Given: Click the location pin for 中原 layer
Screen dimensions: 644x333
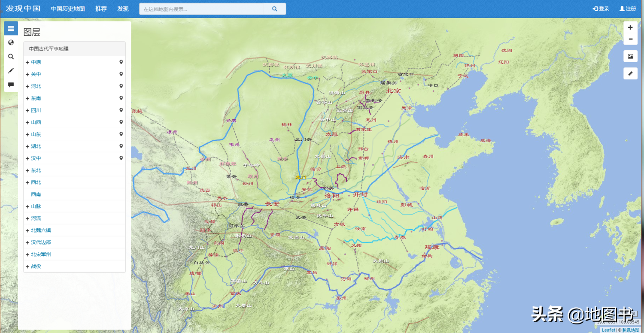Looking at the screenshot, I should (x=121, y=62).
